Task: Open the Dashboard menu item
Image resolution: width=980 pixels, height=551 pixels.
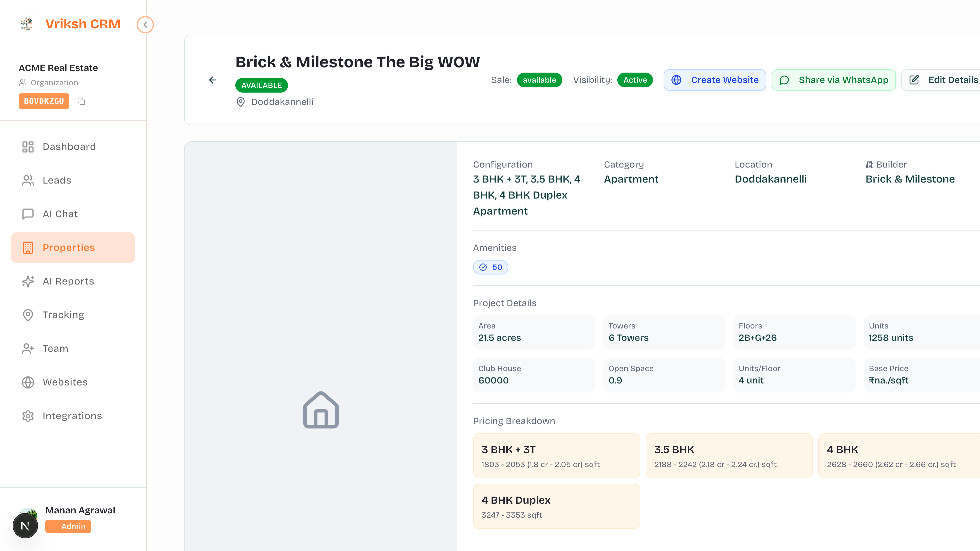Action: [69, 146]
